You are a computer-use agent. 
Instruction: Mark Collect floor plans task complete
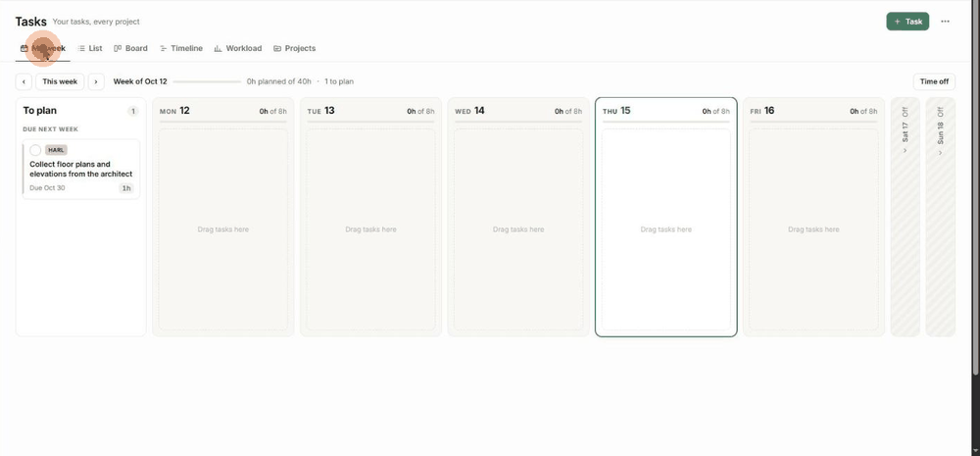point(35,150)
